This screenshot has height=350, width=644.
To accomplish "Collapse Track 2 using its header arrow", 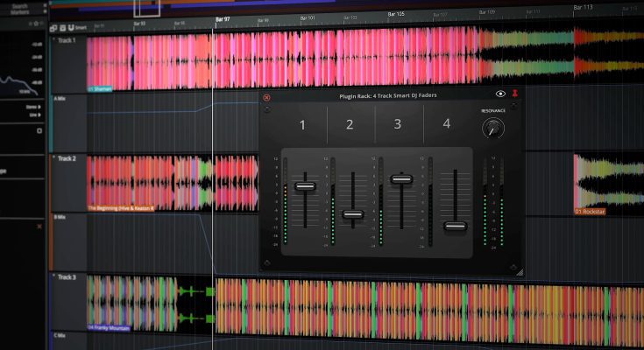I will (x=53, y=158).
